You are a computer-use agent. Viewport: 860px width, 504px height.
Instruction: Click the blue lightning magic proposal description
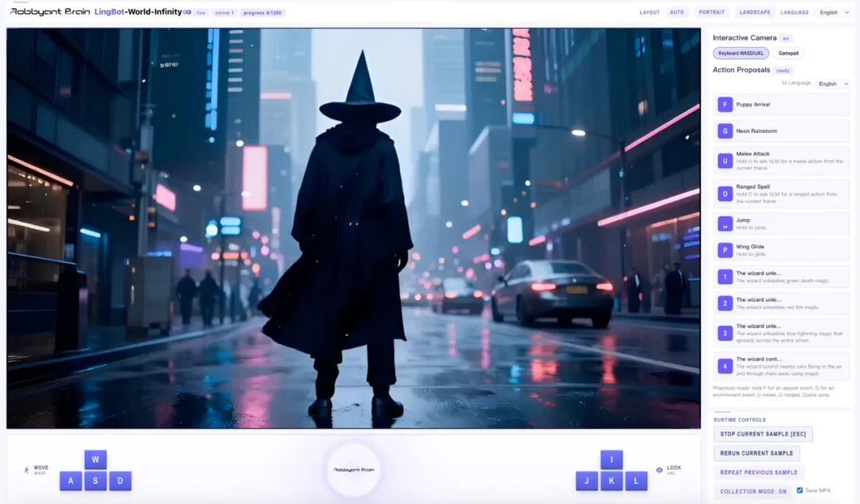click(x=789, y=337)
